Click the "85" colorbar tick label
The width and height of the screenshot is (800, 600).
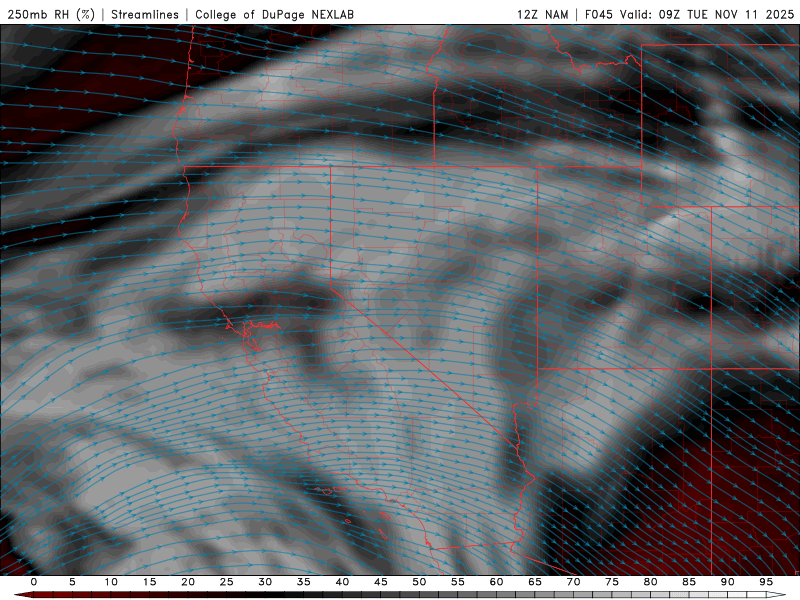(689, 582)
